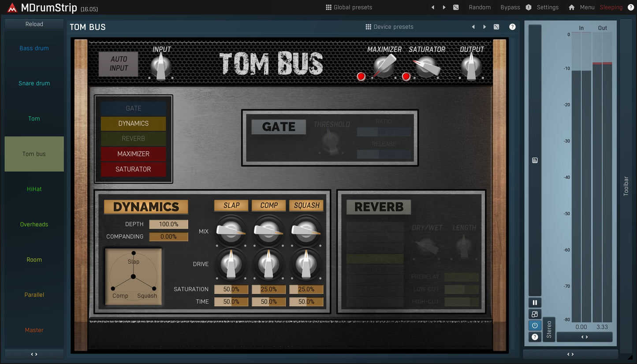The image size is (637, 364).
Task: Disable the SLAP dynamics mode
Action: coord(231,205)
